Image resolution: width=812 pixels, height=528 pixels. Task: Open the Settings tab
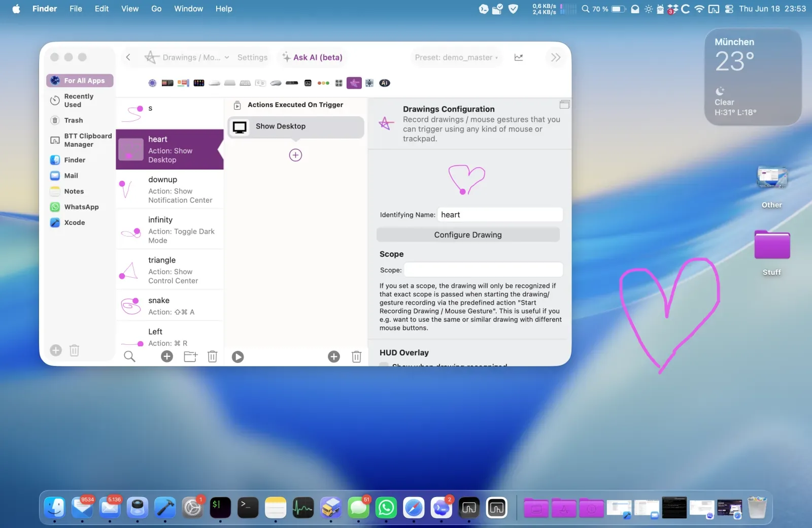252,57
